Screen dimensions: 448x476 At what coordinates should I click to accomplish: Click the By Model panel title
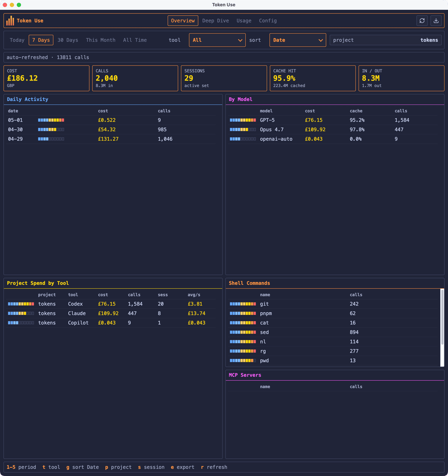(x=240, y=99)
